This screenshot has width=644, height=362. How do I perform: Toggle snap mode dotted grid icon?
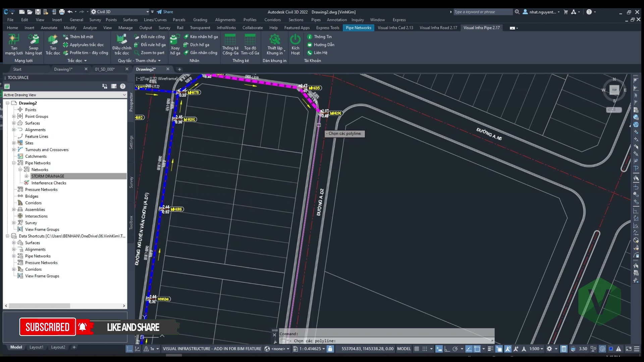pos(425,349)
